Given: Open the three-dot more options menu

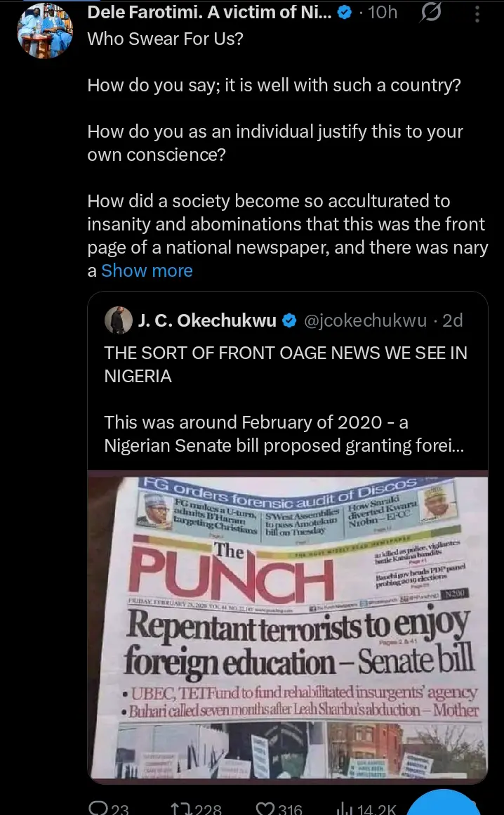Looking at the screenshot, I should (477, 13).
